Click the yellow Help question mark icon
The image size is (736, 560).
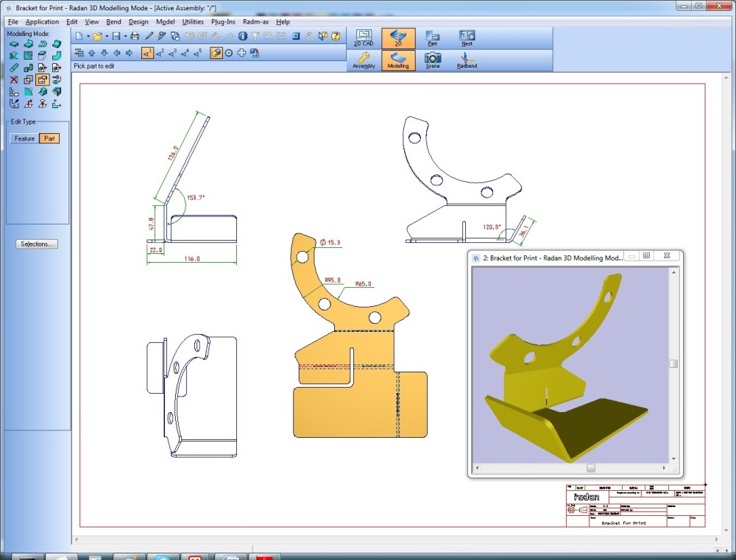(x=336, y=35)
